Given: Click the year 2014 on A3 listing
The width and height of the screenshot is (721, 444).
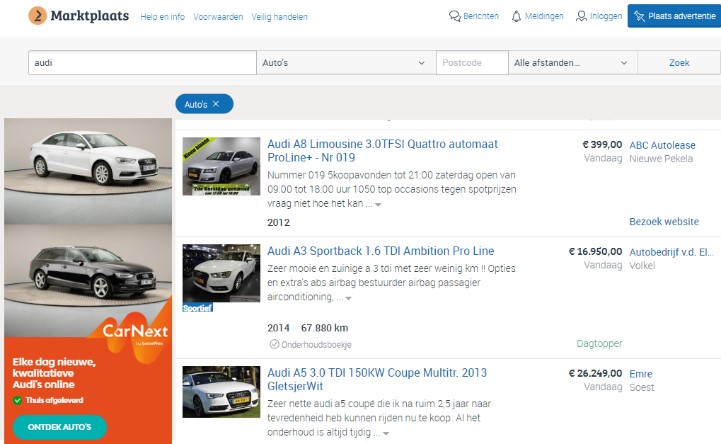Looking at the screenshot, I should tap(278, 328).
